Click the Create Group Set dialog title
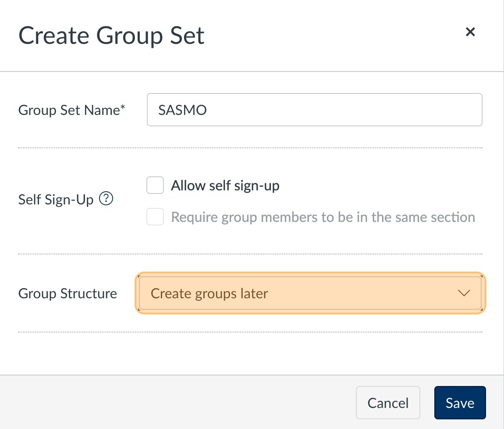 (x=111, y=35)
